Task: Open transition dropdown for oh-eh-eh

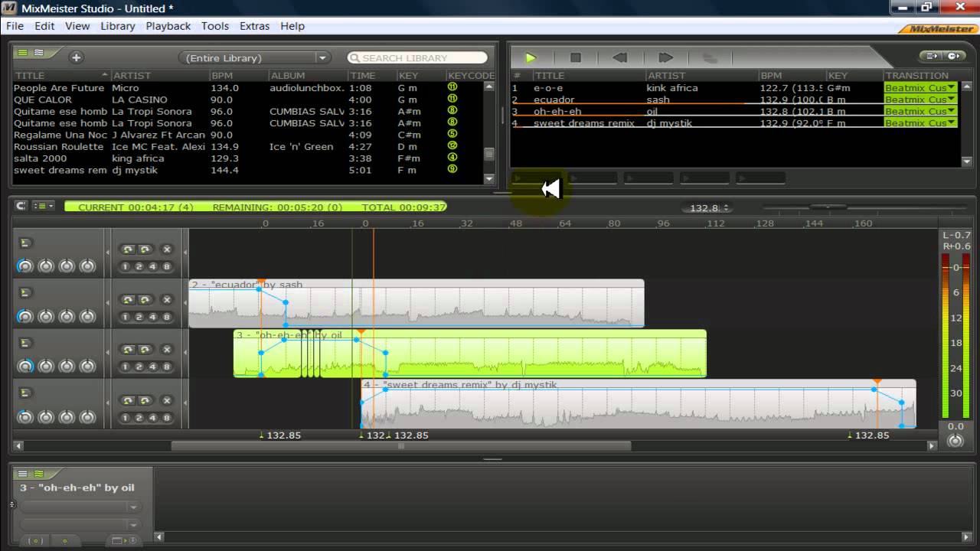Action: pyautogui.click(x=952, y=111)
